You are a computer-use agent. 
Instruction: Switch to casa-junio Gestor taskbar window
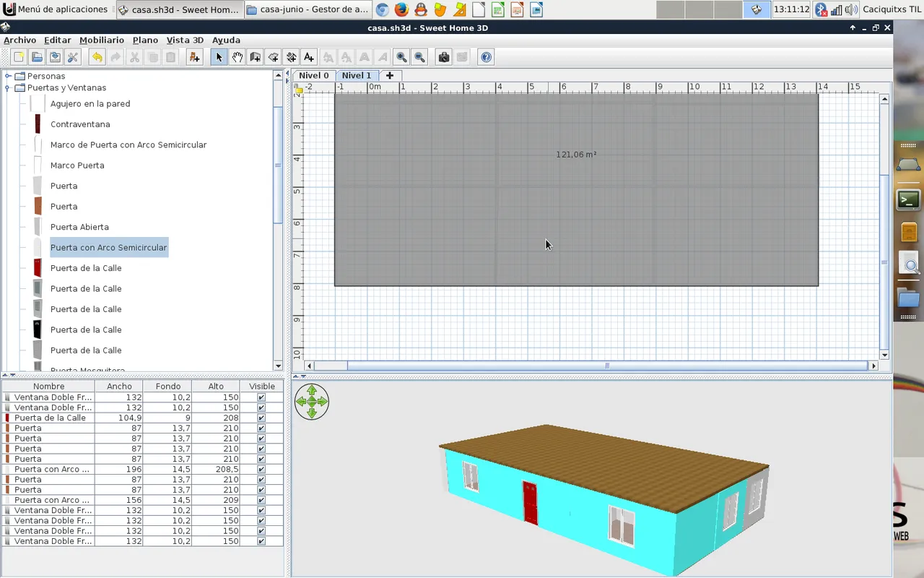308,9
